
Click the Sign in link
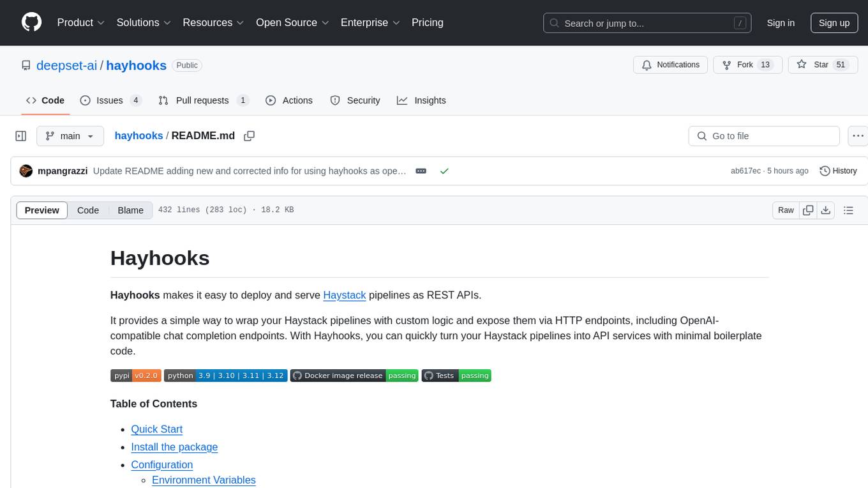pos(781,23)
